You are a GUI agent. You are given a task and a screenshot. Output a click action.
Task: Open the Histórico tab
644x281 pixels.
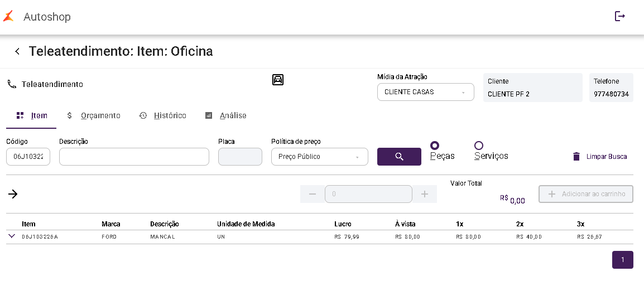162,115
